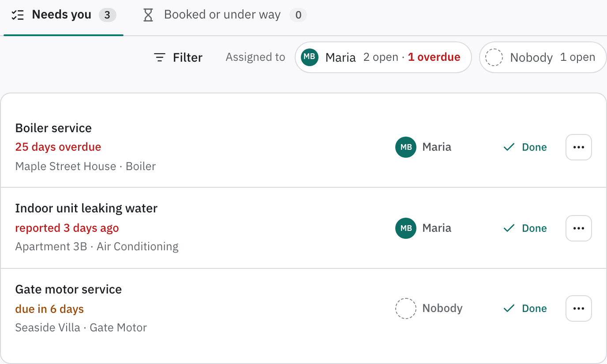Open more options for Boiler service

pyautogui.click(x=579, y=147)
